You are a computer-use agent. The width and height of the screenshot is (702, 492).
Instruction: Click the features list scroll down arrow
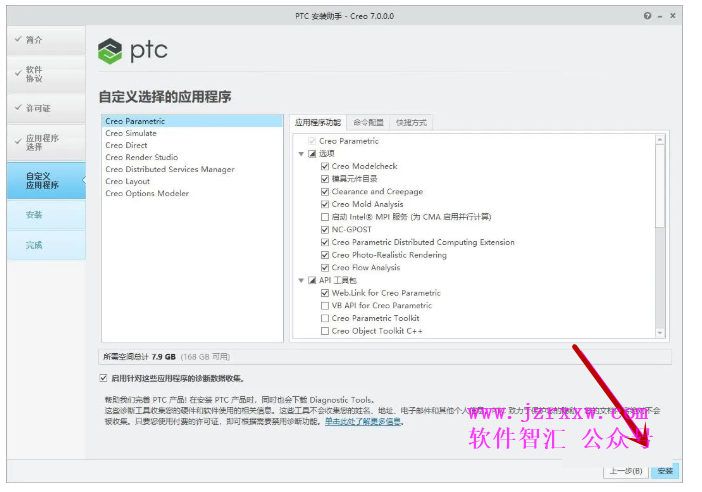pyautogui.click(x=659, y=333)
